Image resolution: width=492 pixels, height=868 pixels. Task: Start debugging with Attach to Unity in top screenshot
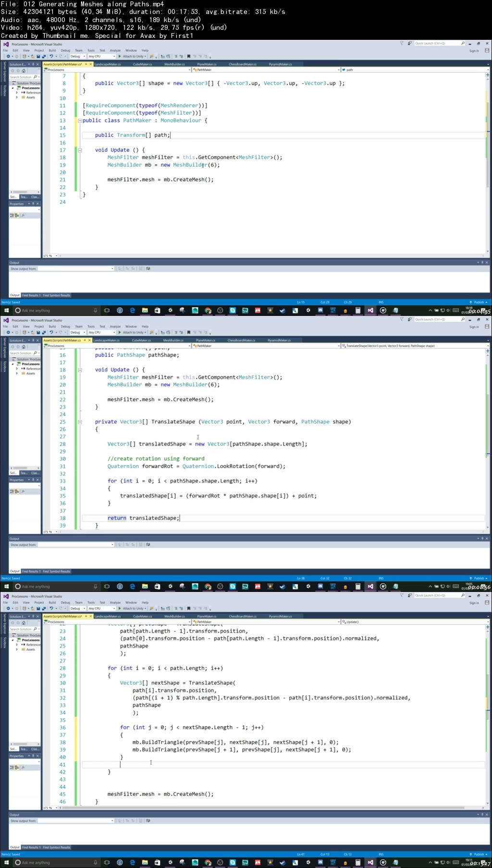[x=131, y=57]
